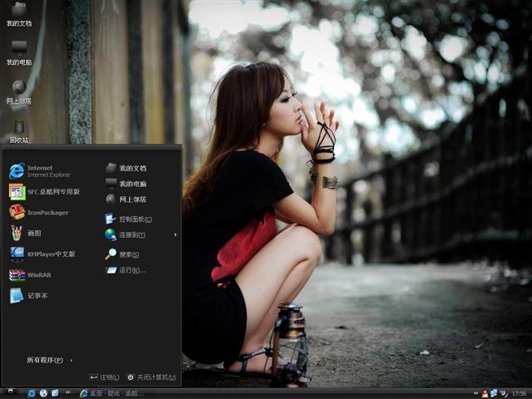
Task: Open 网上邻居 in start menu right column
Action: click(126, 199)
